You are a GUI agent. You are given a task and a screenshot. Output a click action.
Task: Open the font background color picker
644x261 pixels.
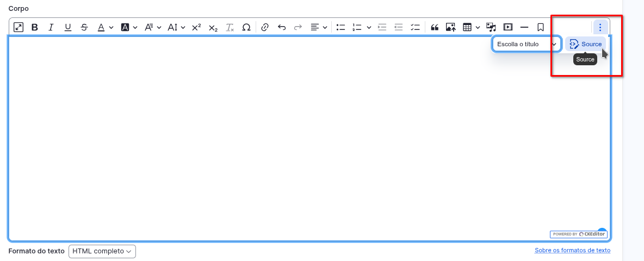[129, 27]
